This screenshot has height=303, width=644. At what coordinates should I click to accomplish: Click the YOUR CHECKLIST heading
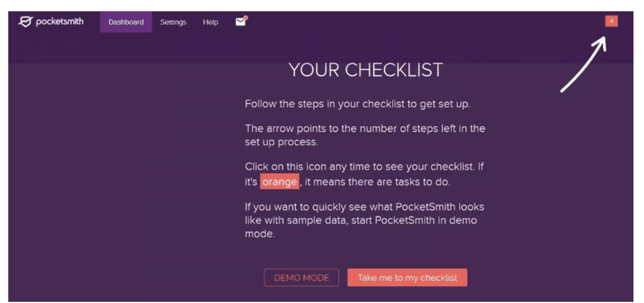click(x=366, y=70)
